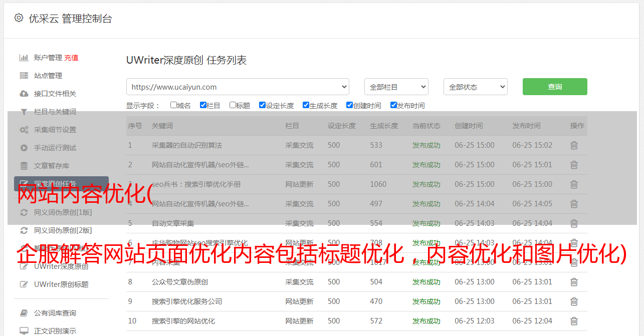Click the UWriter原创标题 edit icon
Screen dimensions: 644x336
coord(24,284)
